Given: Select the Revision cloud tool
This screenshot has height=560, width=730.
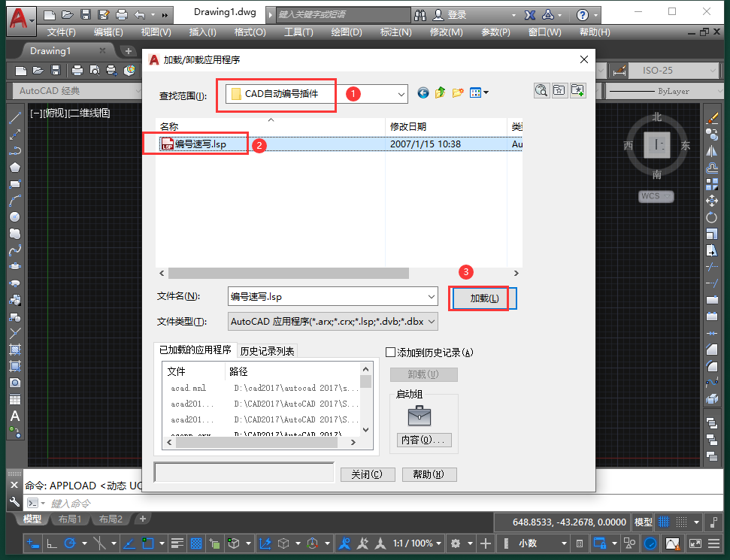Looking at the screenshot, I should pos(15,234).
